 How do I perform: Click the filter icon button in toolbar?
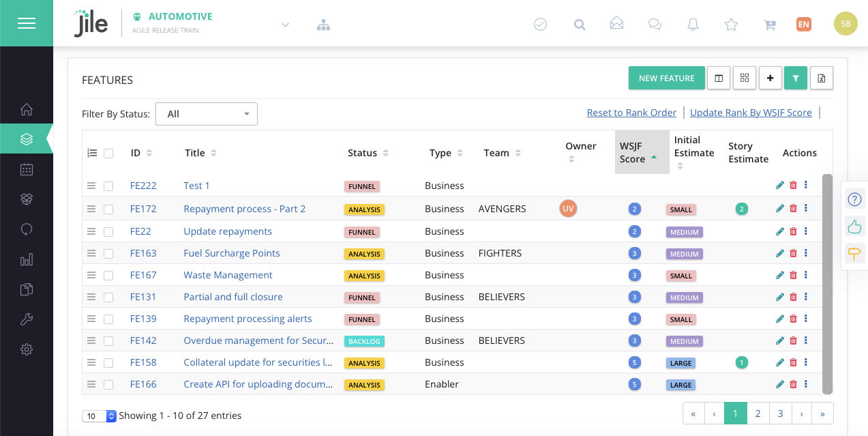click(x=795, y=78)
